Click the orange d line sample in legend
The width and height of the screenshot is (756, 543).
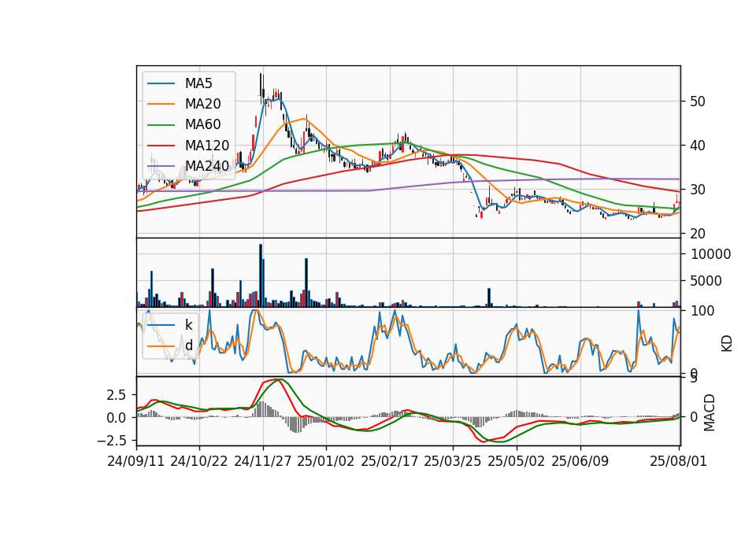[161, 345]
